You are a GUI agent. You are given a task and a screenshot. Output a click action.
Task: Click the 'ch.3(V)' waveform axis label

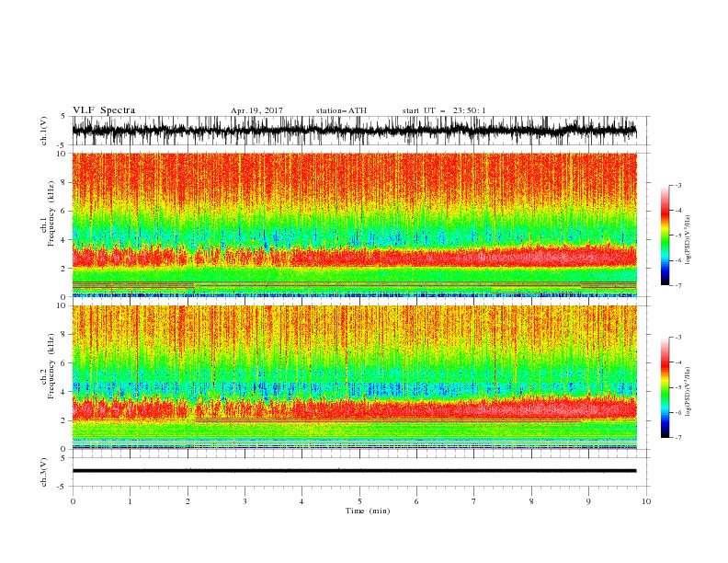tap(44, 472)
